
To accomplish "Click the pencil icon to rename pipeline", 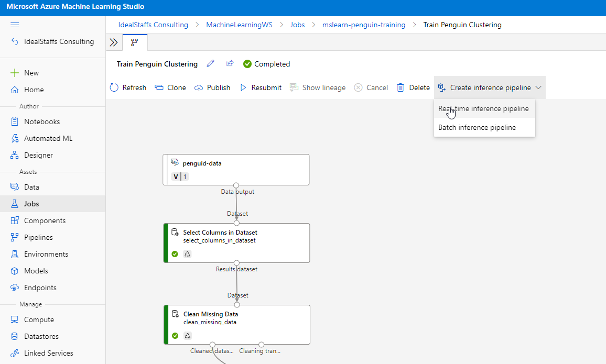I will (x=211, y=64).
